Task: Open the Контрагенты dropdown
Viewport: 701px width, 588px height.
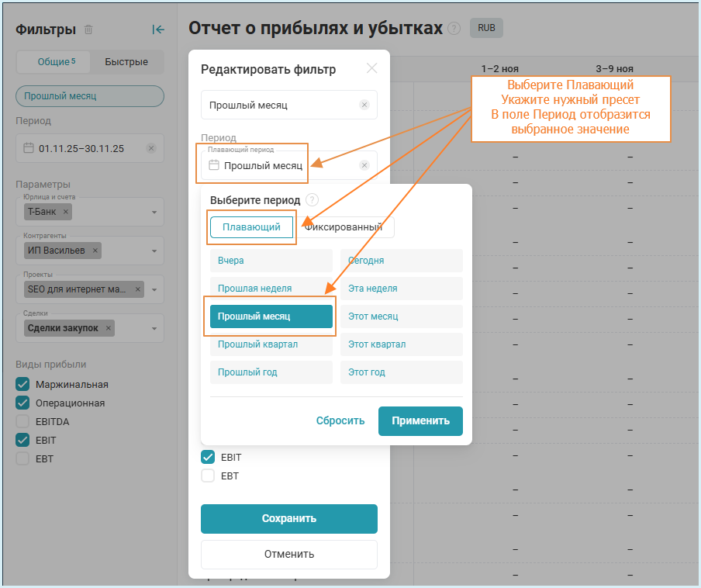Action: (x=154, y=251)
